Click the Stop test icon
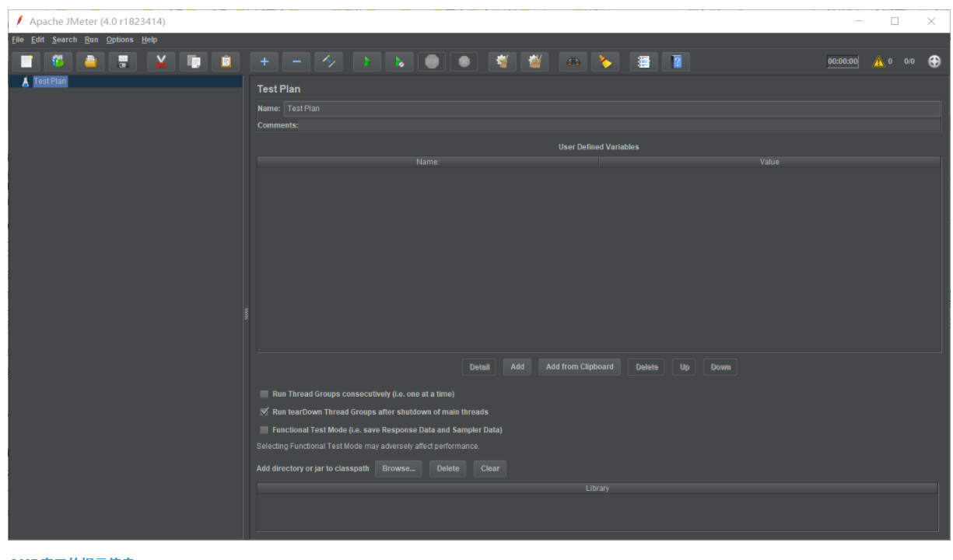This screenshot has height=560, width=953. 432,61
